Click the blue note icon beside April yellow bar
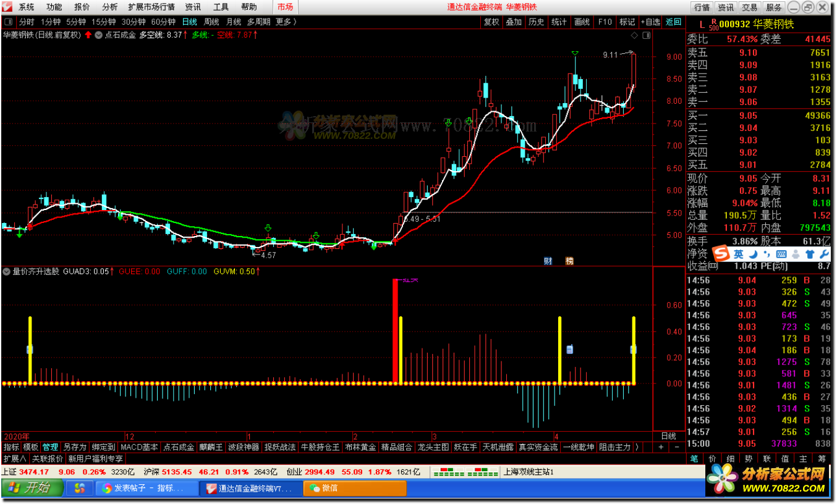 [x=569, y=350]
